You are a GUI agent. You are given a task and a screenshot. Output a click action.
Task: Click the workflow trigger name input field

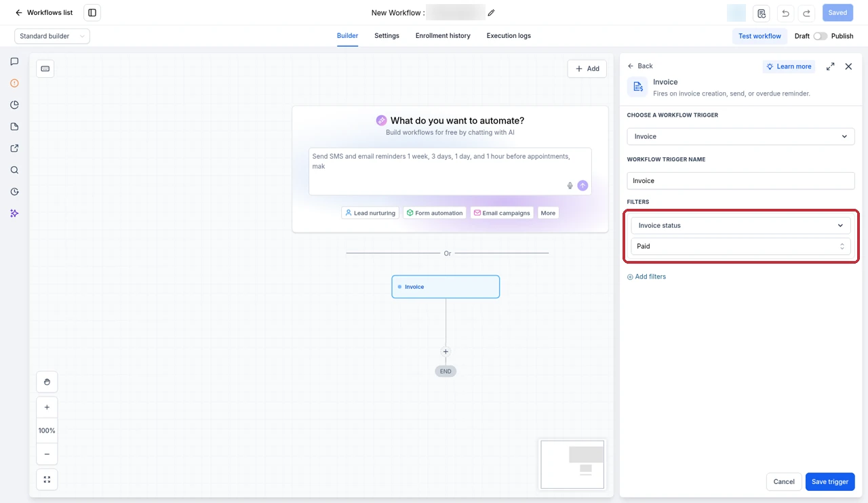coord(741,181)
